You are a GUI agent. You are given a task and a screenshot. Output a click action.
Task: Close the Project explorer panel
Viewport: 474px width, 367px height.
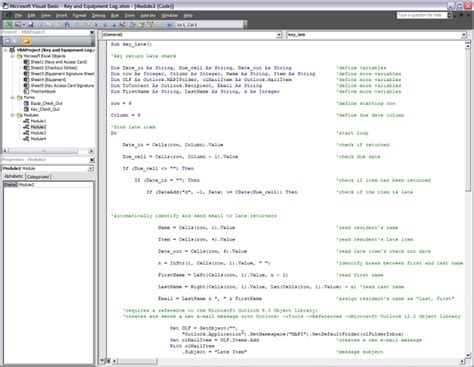[92, 32]
